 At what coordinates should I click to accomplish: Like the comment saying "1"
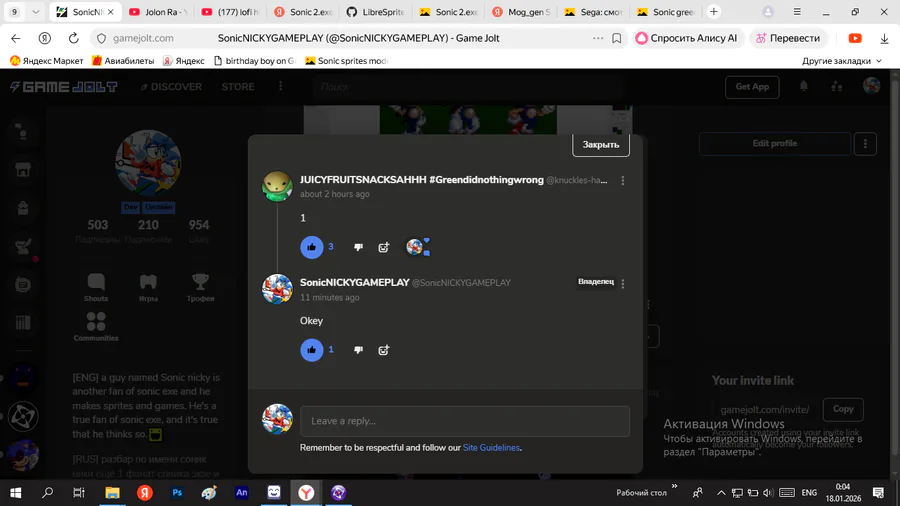click(312, 247)
